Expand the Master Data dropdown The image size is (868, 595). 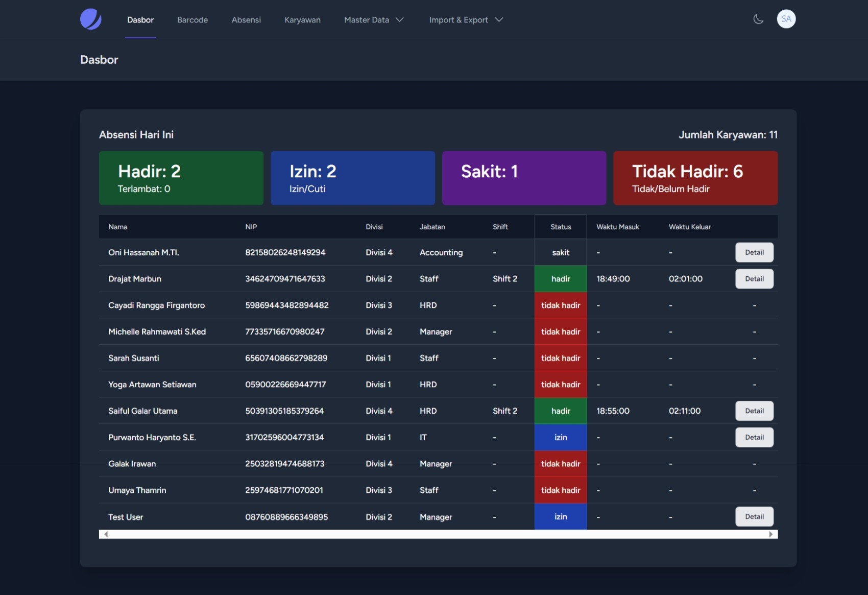click(374, 20)
